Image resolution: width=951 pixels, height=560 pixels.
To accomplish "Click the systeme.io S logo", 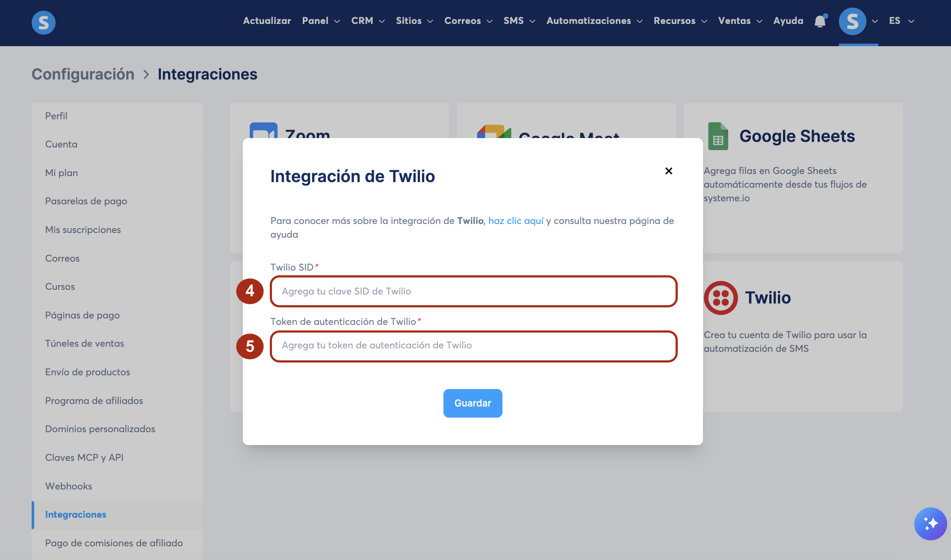I will (44, 22).
